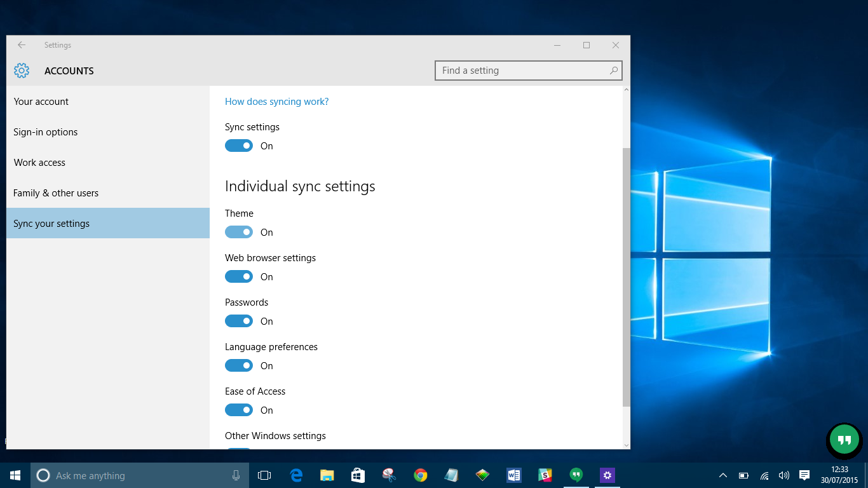Image resolution: width=868 pixels, height=488 pixels.
Task: Click the Cortana circle icon
Action: tap(43, 475)
